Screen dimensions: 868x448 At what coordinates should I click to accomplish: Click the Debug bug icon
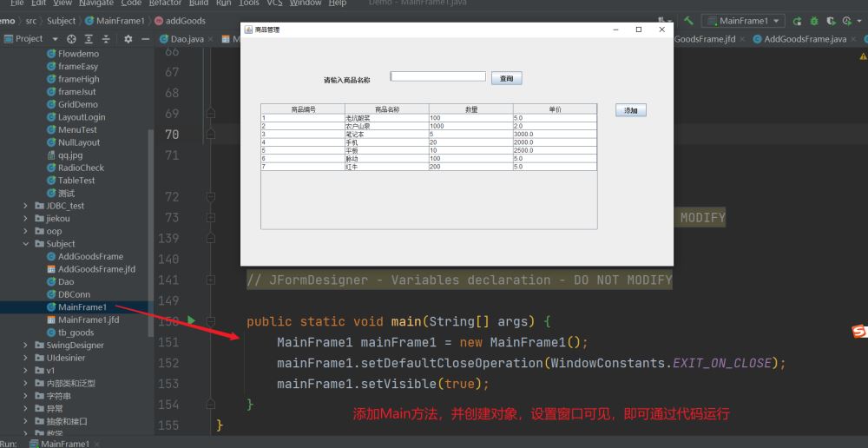(x=814, y=21)
